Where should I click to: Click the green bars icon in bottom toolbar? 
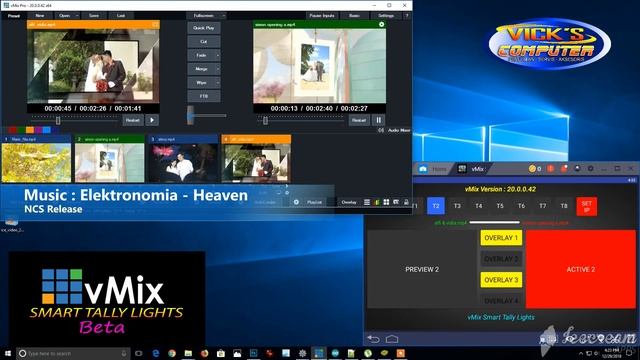coord(377,202)
